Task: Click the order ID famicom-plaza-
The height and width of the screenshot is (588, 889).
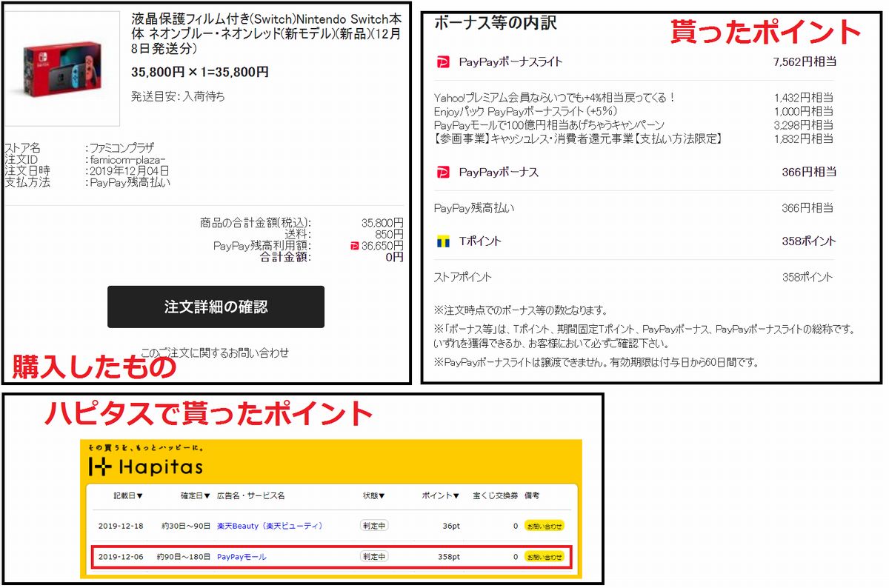Action: [127, 159]
